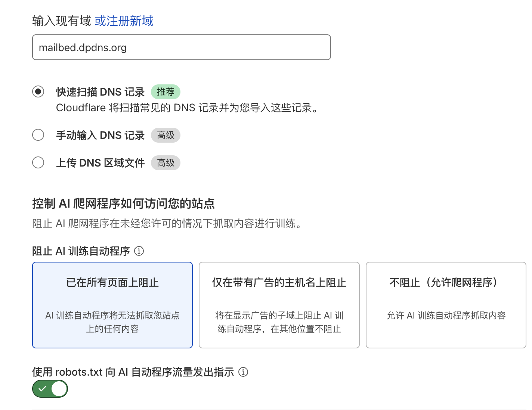
Task: Click the domain input field mailbed.dpdns.org
Action: [x=182, y=47]
